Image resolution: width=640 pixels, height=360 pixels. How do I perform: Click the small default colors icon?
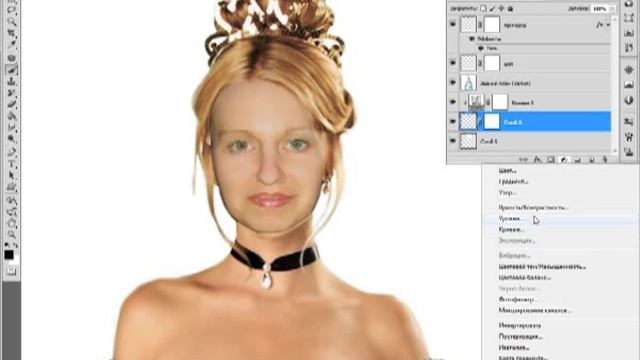tap(7, 244)
